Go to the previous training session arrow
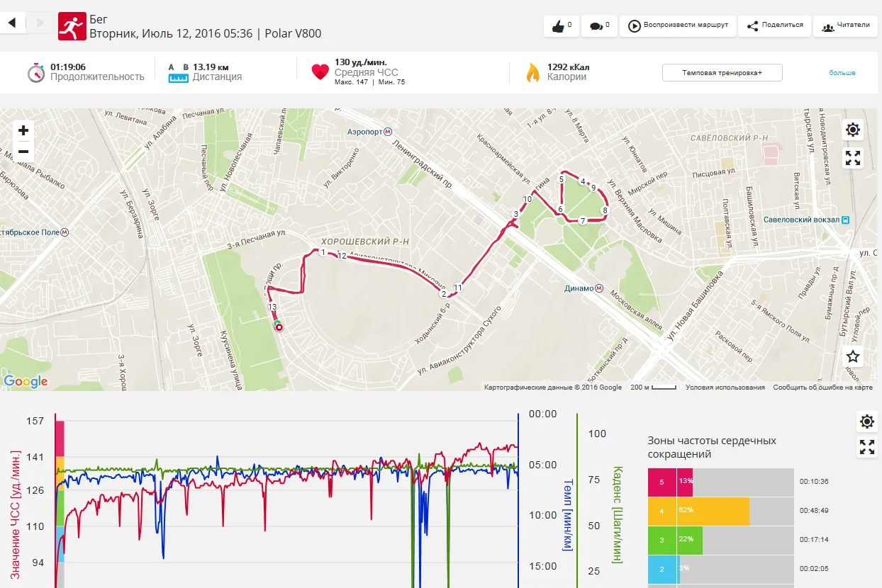This screenshot has height=588, width=882. (x=12, y=23)
